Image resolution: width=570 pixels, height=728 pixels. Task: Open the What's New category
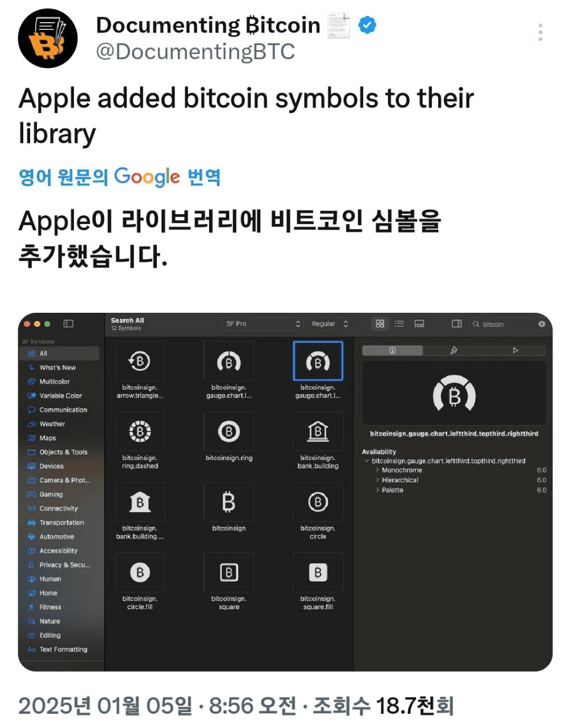point(57,367)
